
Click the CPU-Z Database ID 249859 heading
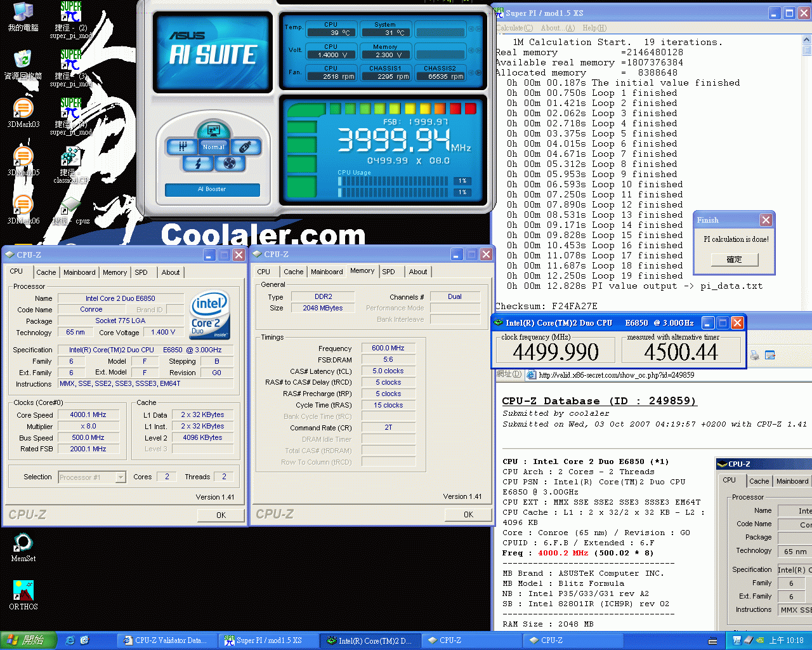click(599, 401)
